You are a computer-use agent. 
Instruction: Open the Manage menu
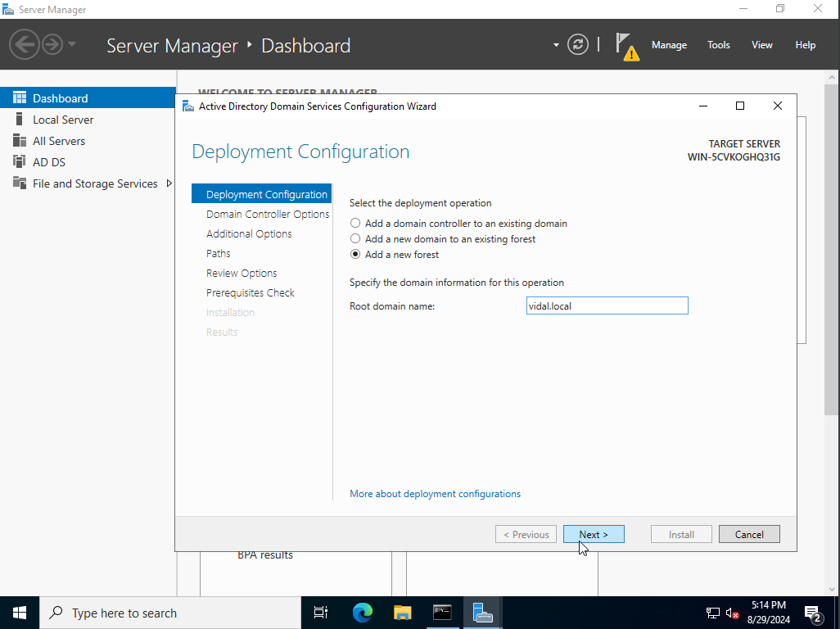tap(669, 45)
